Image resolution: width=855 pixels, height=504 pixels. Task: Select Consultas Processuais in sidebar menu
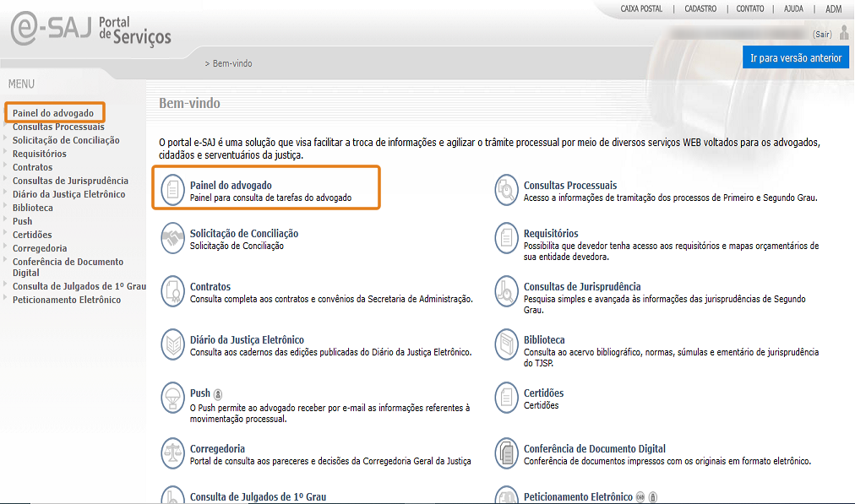pos(58,127)
